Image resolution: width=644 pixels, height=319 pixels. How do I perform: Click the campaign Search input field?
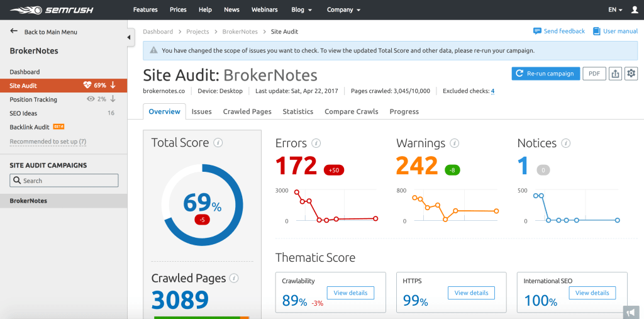[x=64, y=181]
